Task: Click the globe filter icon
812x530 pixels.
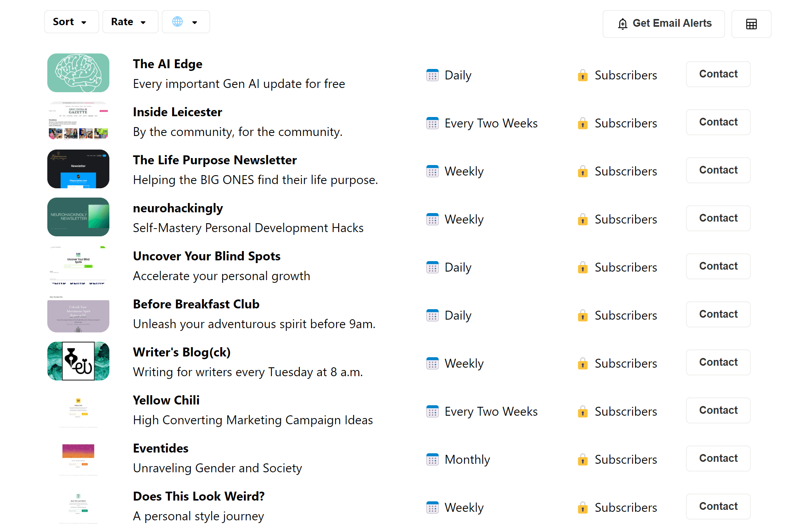Action: point(178,22)
